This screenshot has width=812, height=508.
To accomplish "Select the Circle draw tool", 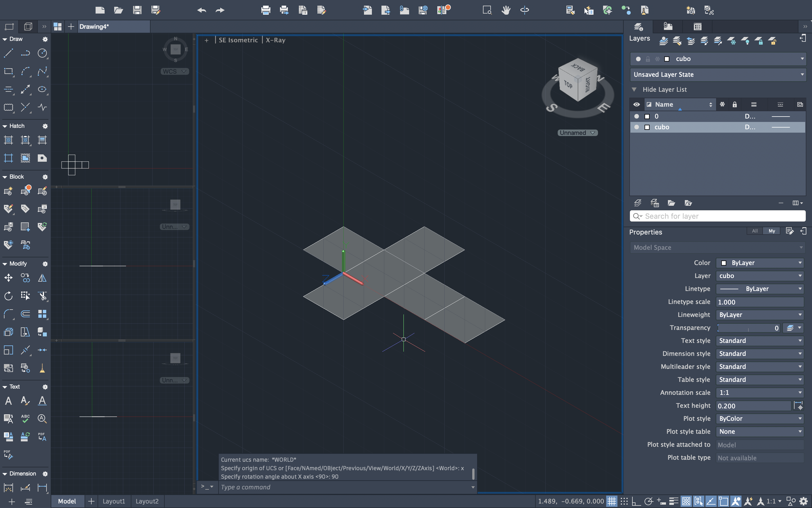I will click(x=42, y=53).
